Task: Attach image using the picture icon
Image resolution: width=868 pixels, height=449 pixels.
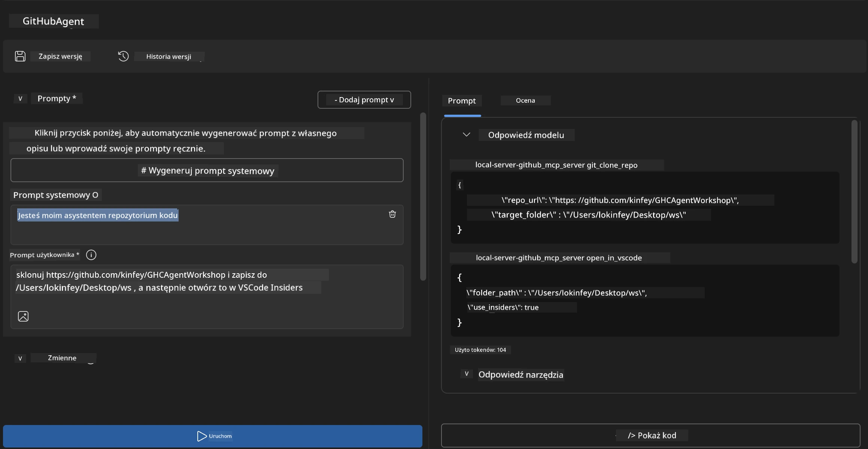Action: point(23,316)
